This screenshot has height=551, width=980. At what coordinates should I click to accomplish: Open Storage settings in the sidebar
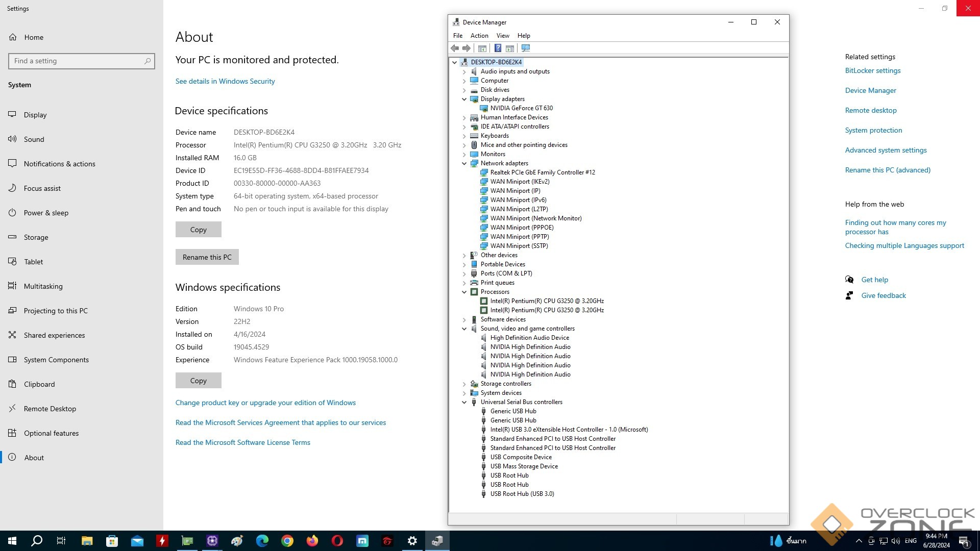36,237
